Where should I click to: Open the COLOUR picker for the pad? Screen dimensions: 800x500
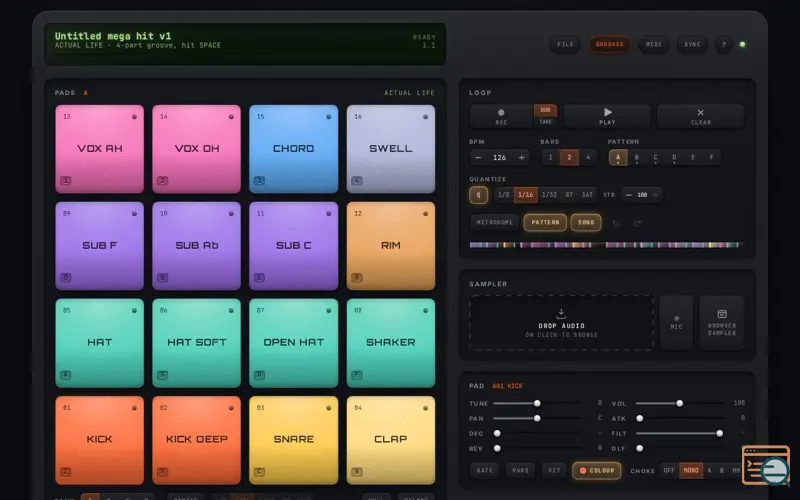[597, 470]
